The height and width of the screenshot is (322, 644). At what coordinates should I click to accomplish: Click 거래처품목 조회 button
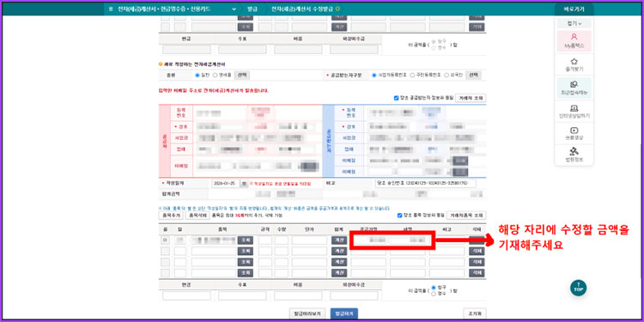click(x=466, y=216)
